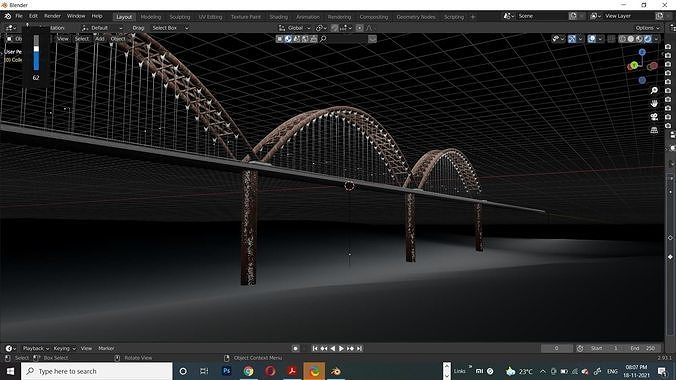Image resolution: width=676 pixels, height=380 pixels.
Task: Click the blue Z axis on gizmo
Action: (642, 52)
